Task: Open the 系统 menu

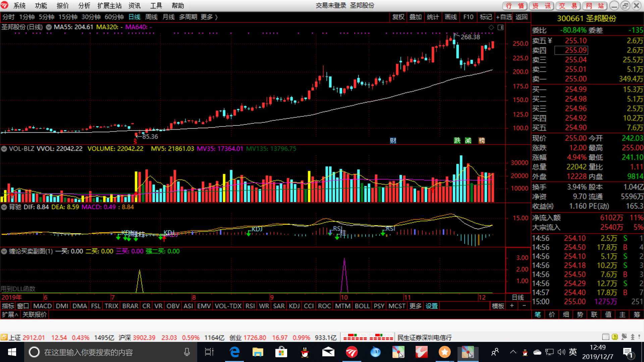Action: (19, 6)
